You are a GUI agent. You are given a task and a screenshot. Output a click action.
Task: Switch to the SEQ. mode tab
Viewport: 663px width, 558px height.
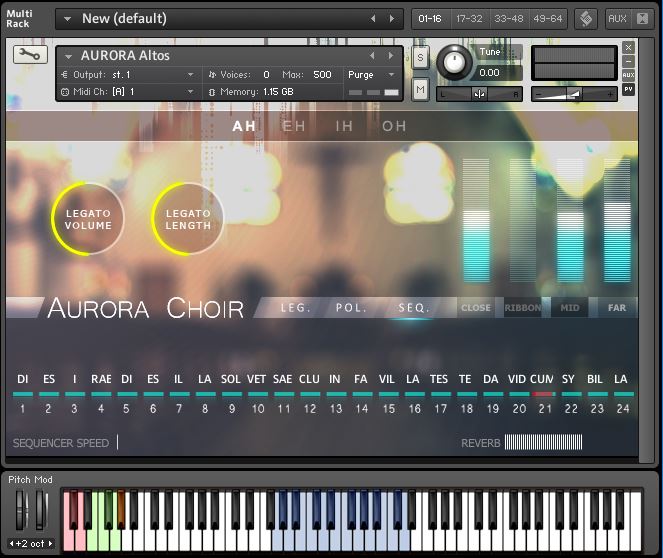click(x=414, y=308)
